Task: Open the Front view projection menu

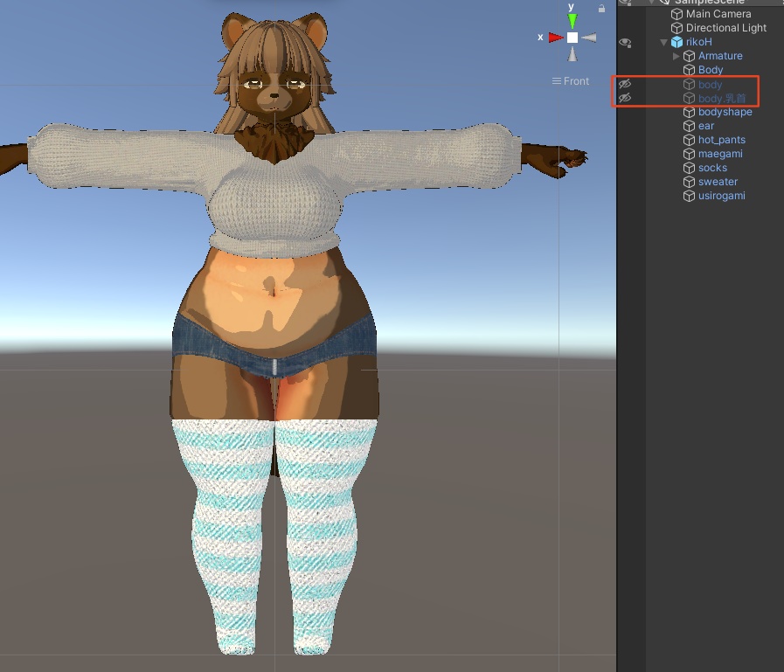Action: [x=571, y=81]
